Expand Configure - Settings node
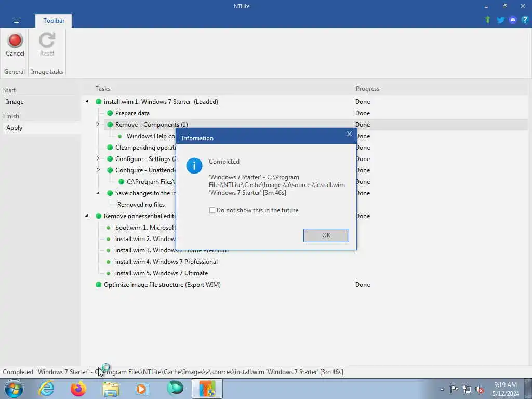This screenshot has height=399, width=532. tap(98, 158)
